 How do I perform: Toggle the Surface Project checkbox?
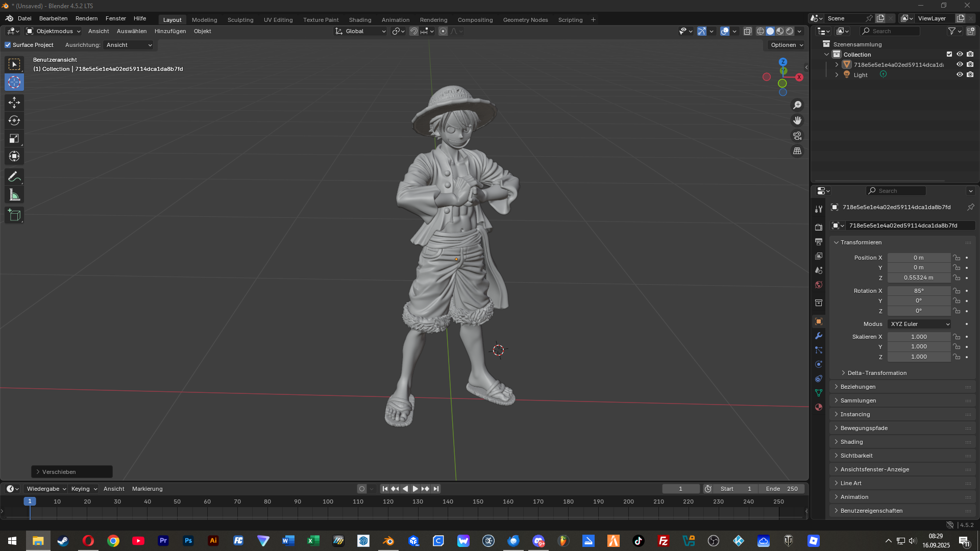pos(8,45)
